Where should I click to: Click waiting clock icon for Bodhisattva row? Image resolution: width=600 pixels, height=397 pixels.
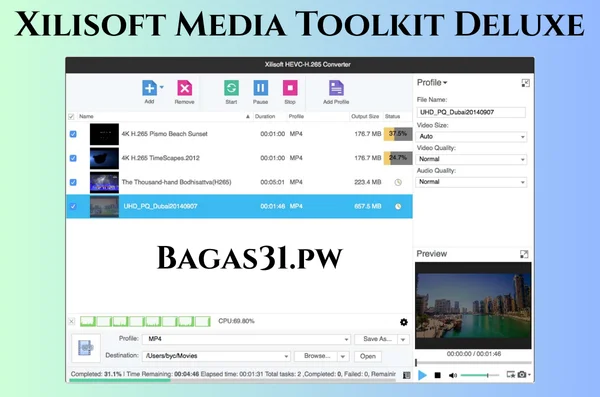coord(398,182)
